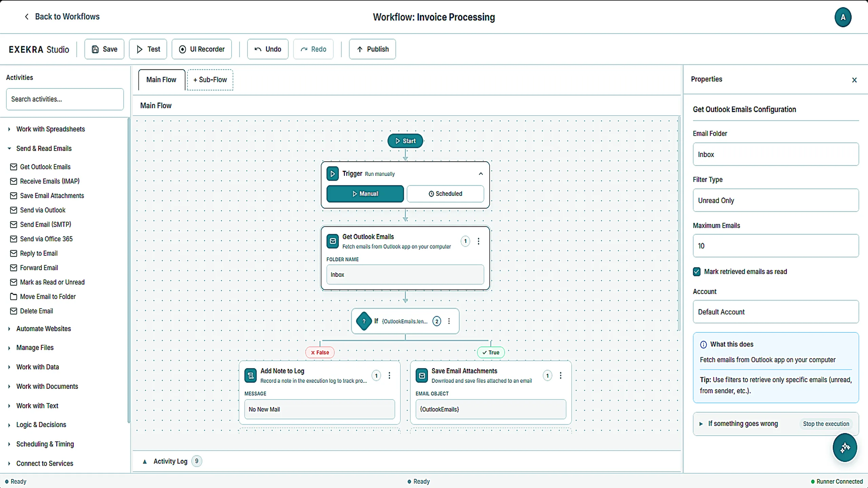Go Back to Workflows
Screen dimensions: 868x488
pos(62,16)
